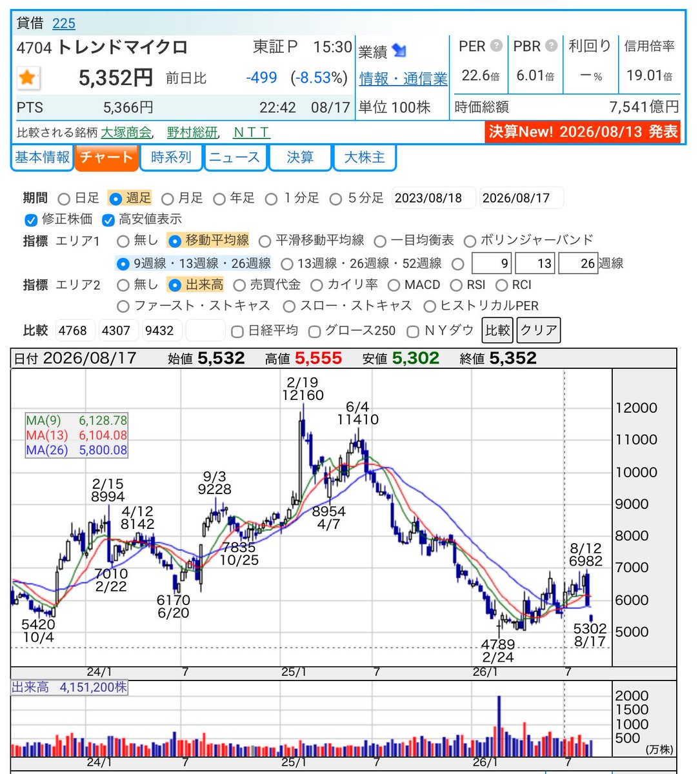Open the NTT comparison link
The image size is (700, 774).
[251, 132]
